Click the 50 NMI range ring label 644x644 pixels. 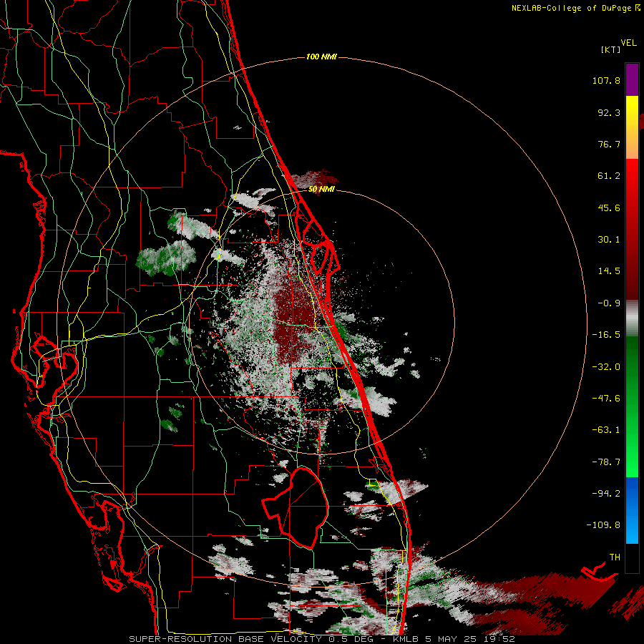tap(321, 190)
